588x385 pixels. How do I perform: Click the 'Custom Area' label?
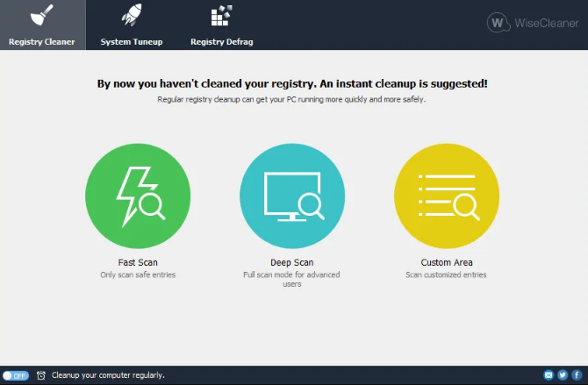point(447,262)
